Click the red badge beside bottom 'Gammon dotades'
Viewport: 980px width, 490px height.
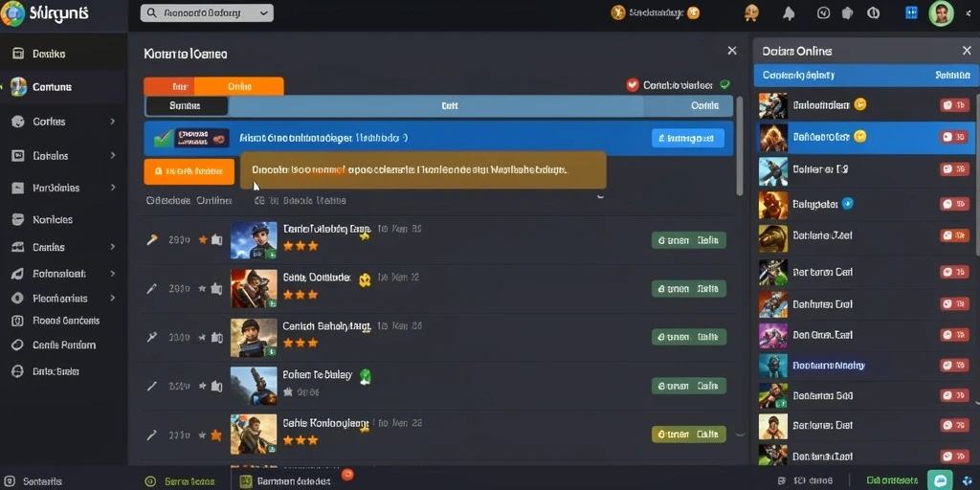click(x=348, y=475)
